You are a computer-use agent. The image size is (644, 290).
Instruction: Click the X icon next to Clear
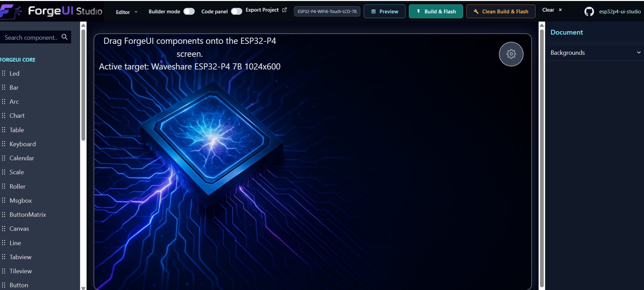[x=560, y=10]
